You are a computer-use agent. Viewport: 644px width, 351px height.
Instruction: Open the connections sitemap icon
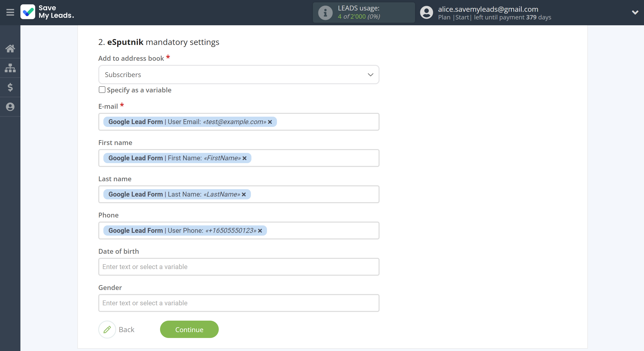click(x=10, y=68)
